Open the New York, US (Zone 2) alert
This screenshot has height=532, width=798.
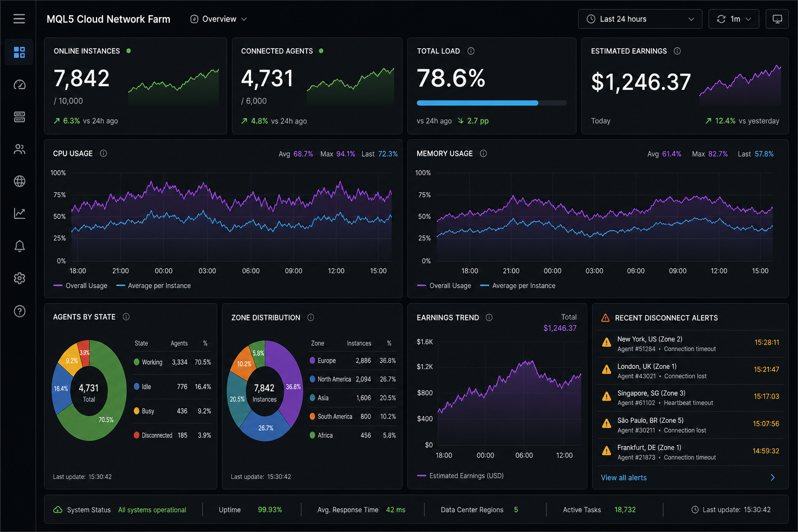point(690,344)
